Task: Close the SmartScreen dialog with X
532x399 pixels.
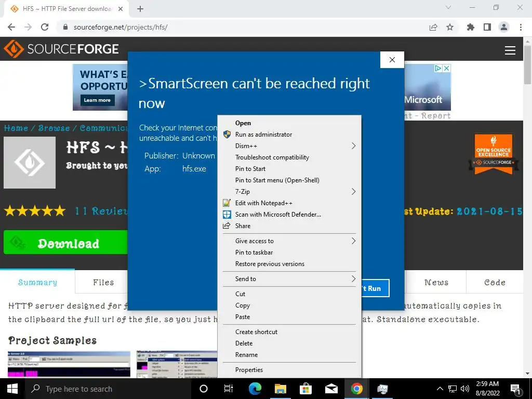Action: pos(392,60)
